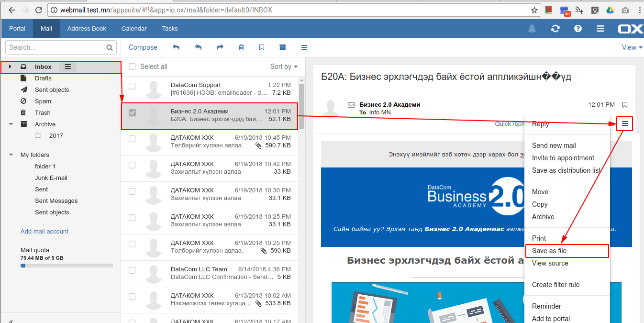Set a flag with the toolbar bookmark icon
644x323 pixels.
click(262, 47)
